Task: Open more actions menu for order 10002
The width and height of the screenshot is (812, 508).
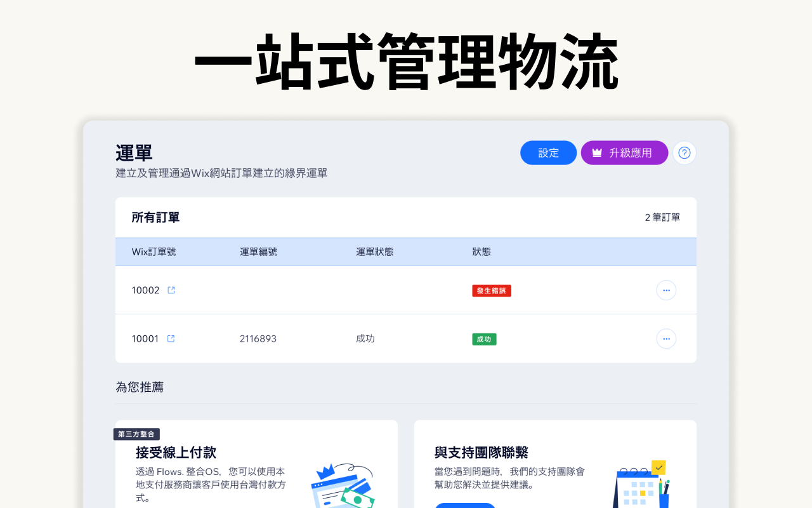Action: pos(666,290)
